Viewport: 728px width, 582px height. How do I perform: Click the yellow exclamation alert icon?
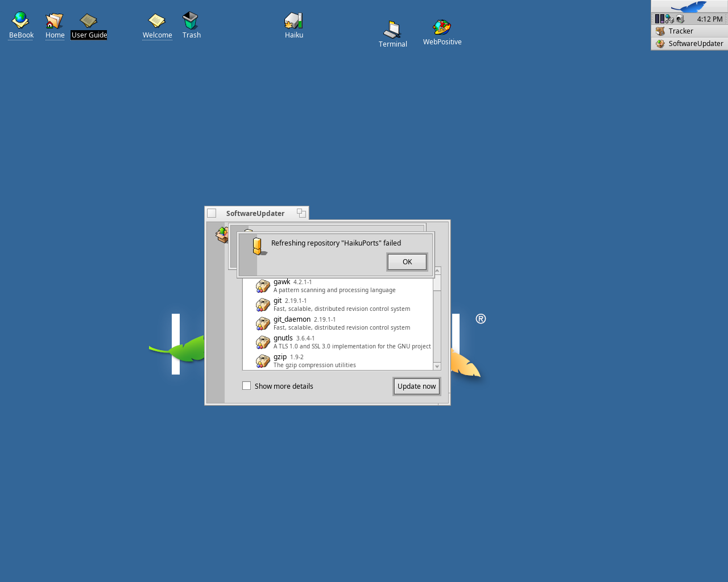click(259, 246)
